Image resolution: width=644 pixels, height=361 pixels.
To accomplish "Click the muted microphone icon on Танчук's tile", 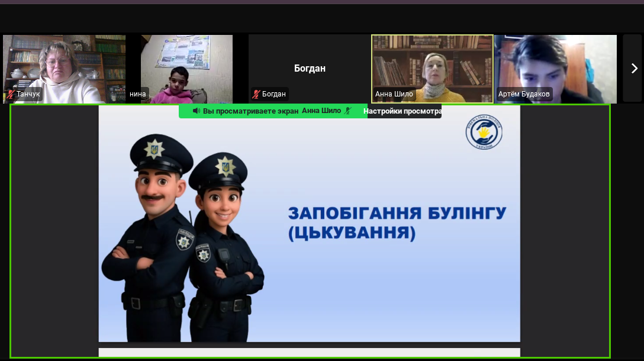I will point(11,94).
